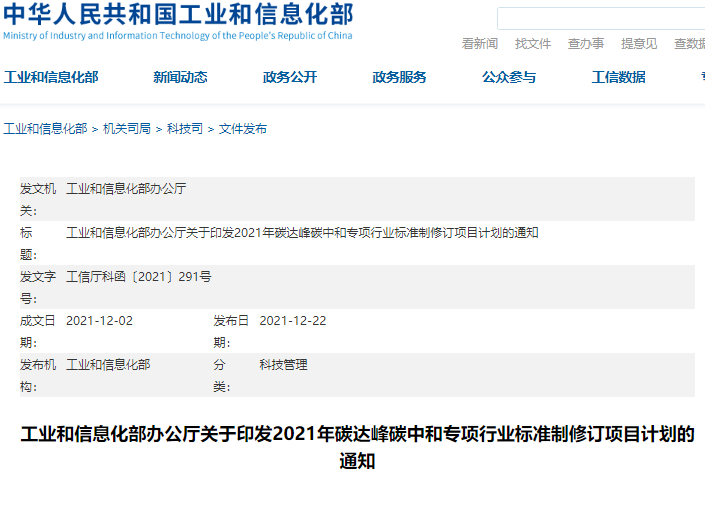Click the document number 工信厅科函〔2021〕291号

138,277
